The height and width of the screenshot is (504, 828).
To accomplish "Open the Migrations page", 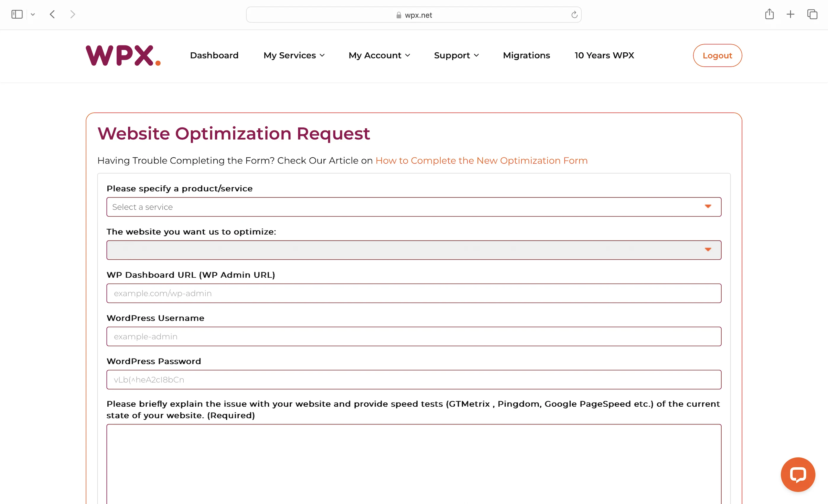I will (526, 55).
